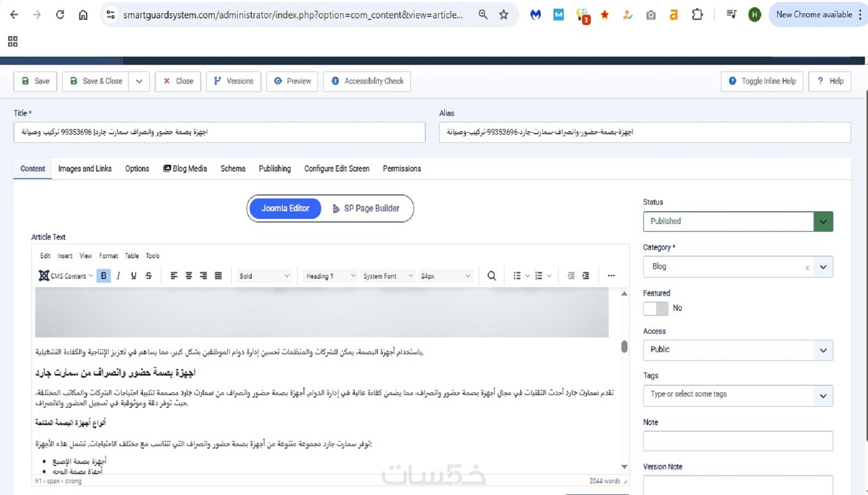Justify the article text
The height and width of the screenshot is (495, 868).
218,276
